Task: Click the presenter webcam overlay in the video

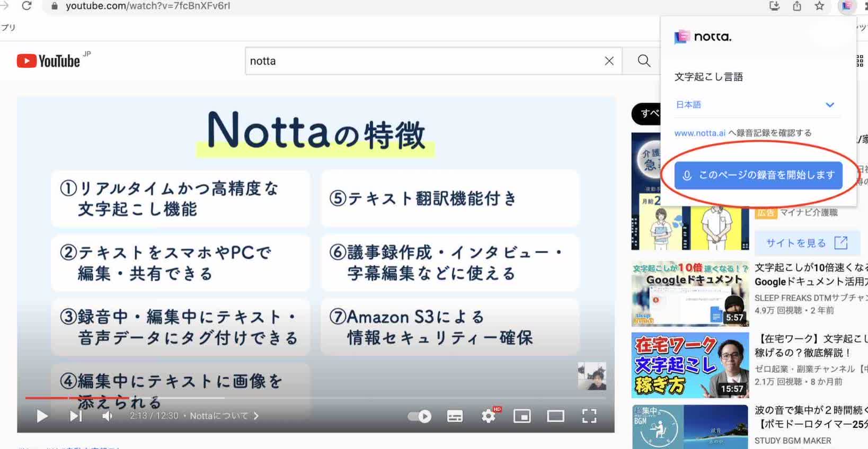Action: 592,376
